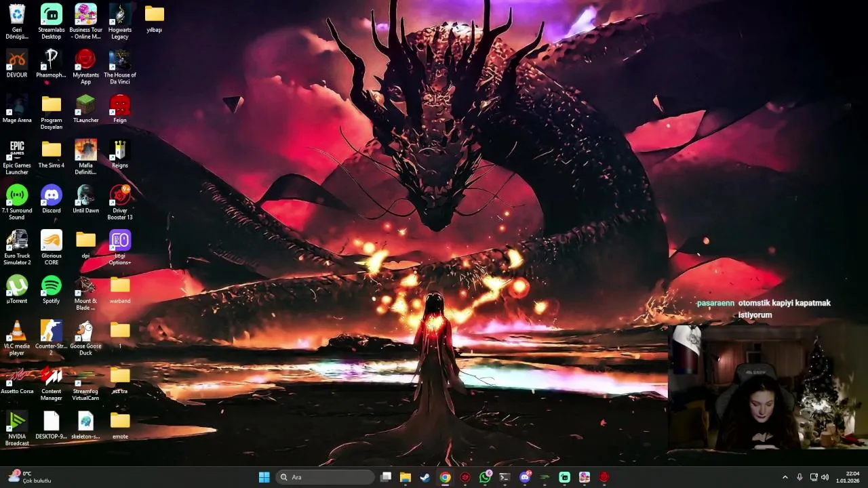Click the NVIDIA Broadcast shortcut
The height and width of the screenshot is (488, 868).
[x=17, y=428]
